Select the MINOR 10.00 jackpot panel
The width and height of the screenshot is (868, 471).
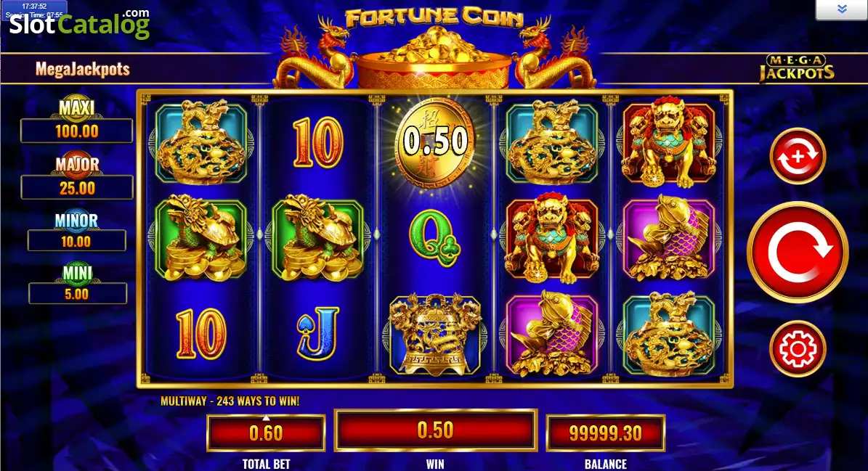point(76,232)
